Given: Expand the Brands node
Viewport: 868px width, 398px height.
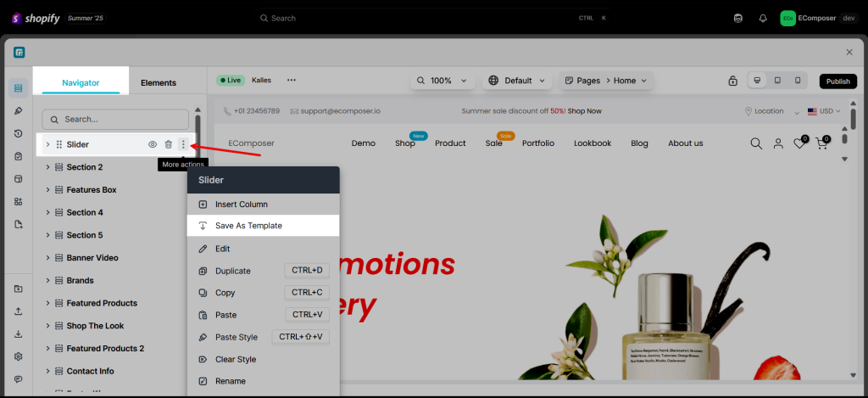Looking at the screenshot, I should coord(47,281).
